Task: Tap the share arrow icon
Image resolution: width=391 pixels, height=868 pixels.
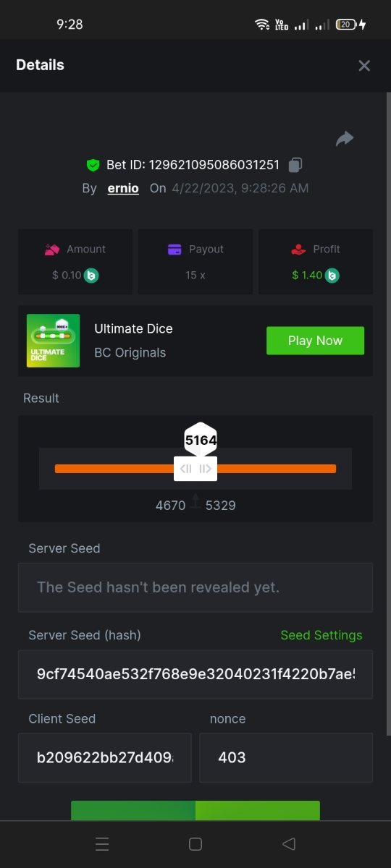Action: pyautogui.click(x=345, y=139)
